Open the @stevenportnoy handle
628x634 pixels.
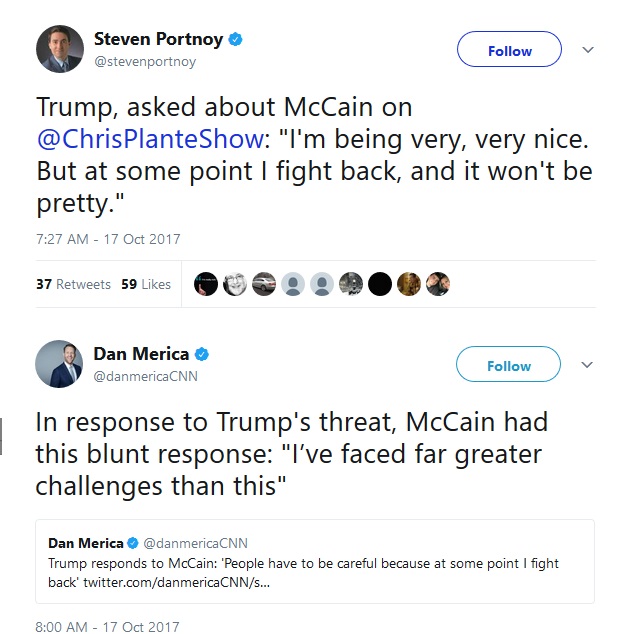(x=145, y=62)
